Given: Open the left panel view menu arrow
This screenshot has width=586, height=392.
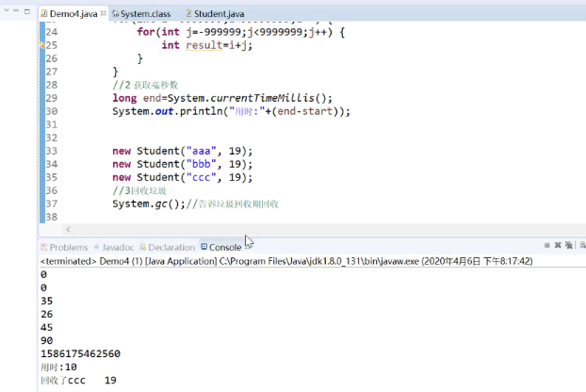Looking at the screenshot, I should [x=7, y=11].
